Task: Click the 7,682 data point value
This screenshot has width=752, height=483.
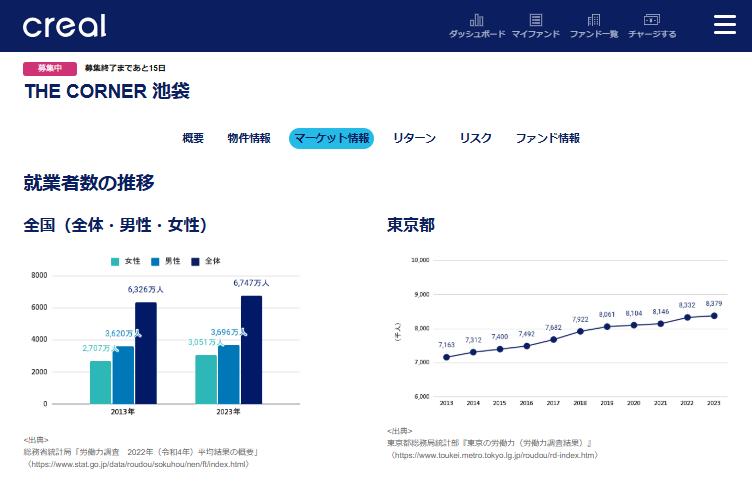Action: tap(553, 328)
